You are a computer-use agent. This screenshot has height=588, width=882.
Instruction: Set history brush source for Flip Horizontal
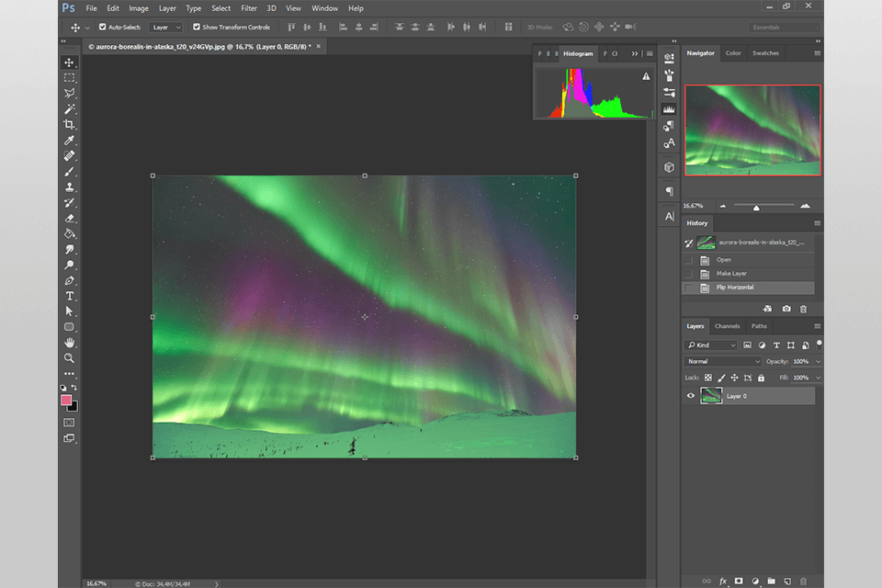[689, 288]
